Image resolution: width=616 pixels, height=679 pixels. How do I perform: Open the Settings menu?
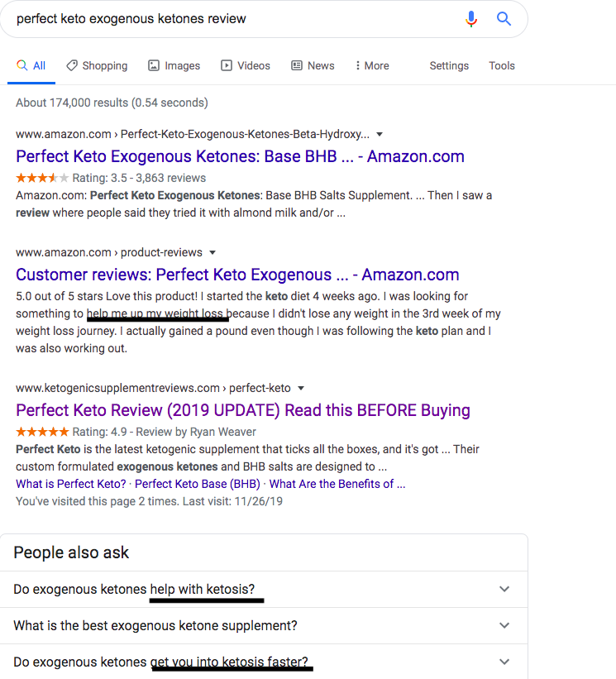pyautogui.click(x=449, y=65)
